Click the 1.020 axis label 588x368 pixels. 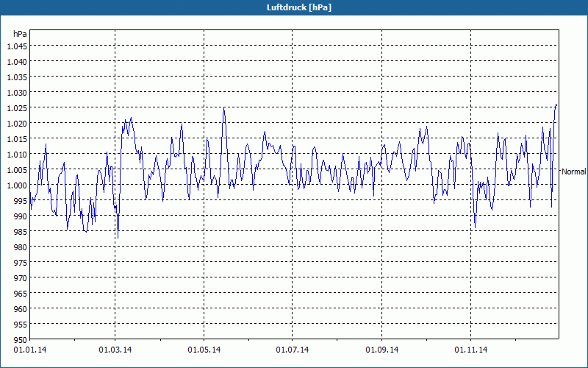[17, 123]
